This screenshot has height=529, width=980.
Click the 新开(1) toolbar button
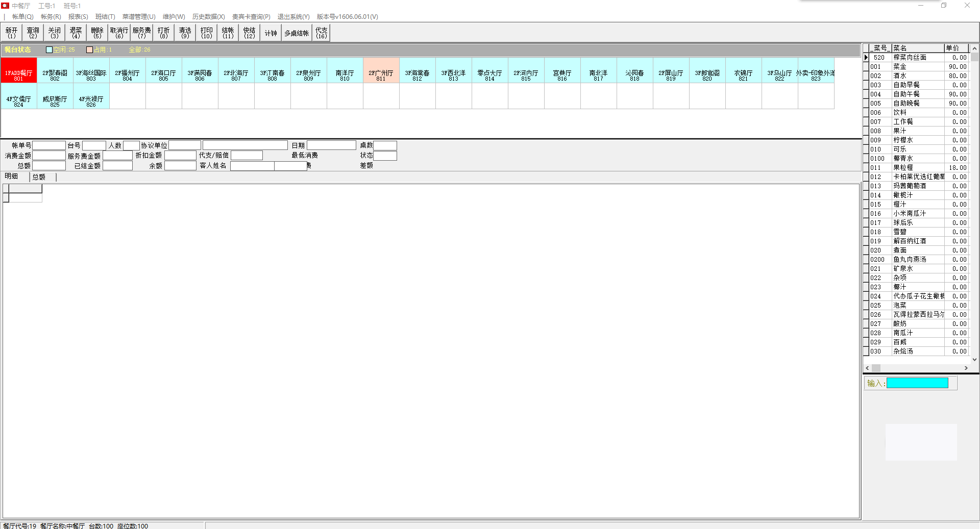11,33
